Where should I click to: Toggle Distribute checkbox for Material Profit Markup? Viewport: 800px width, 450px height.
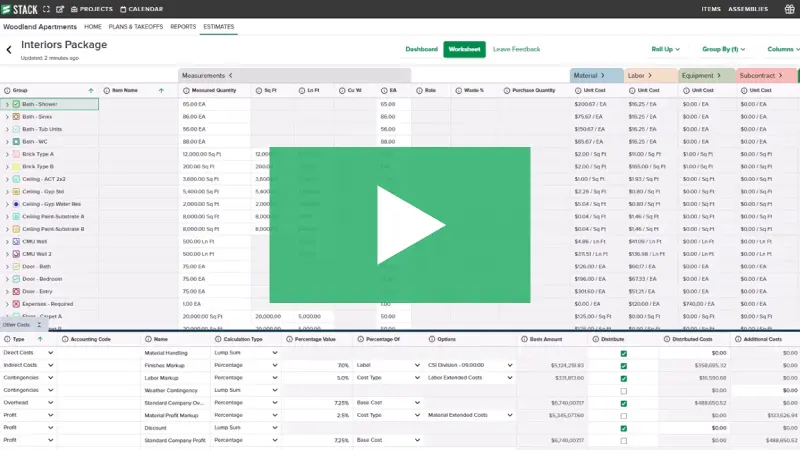624,415
